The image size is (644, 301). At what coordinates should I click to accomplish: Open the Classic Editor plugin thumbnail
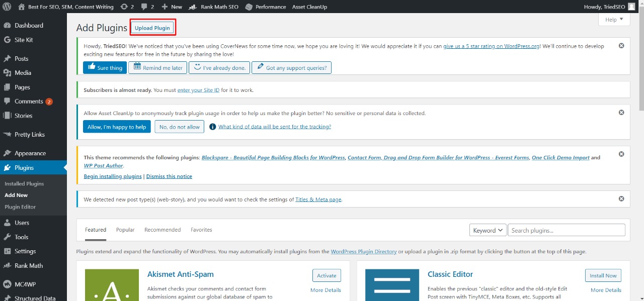click(392, 285)
